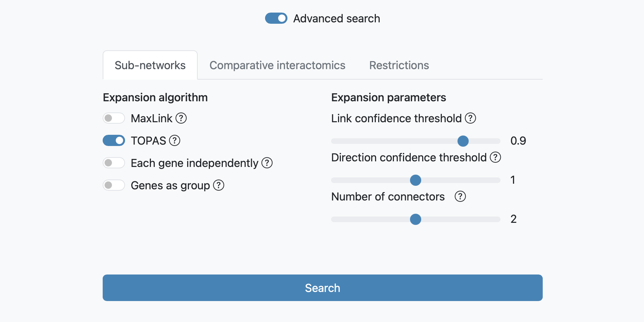The height and width of the screenshot is (322, 644).
Task: Select the Sub-networks tab
Action: pyautogui.click(x=150, y=65)
